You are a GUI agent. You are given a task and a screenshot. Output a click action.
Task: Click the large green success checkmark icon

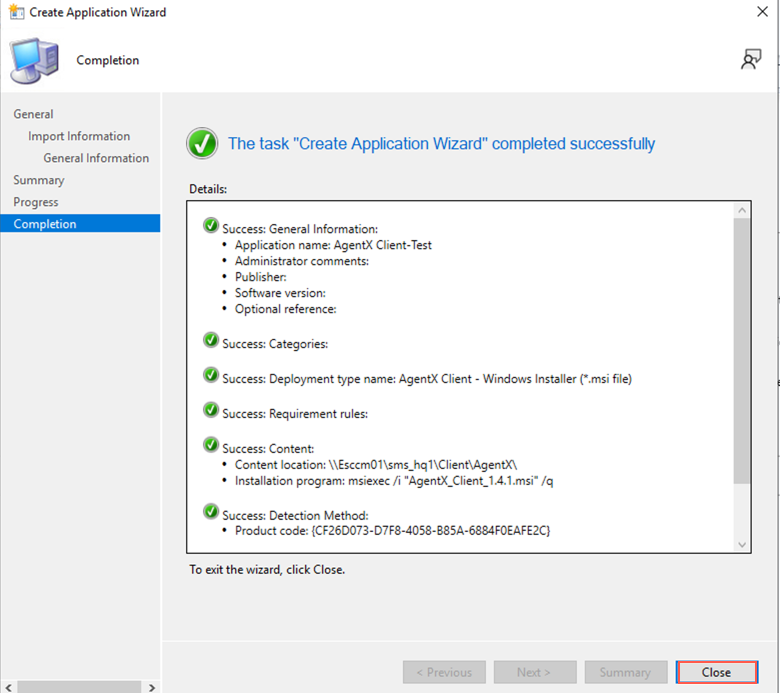202,143
